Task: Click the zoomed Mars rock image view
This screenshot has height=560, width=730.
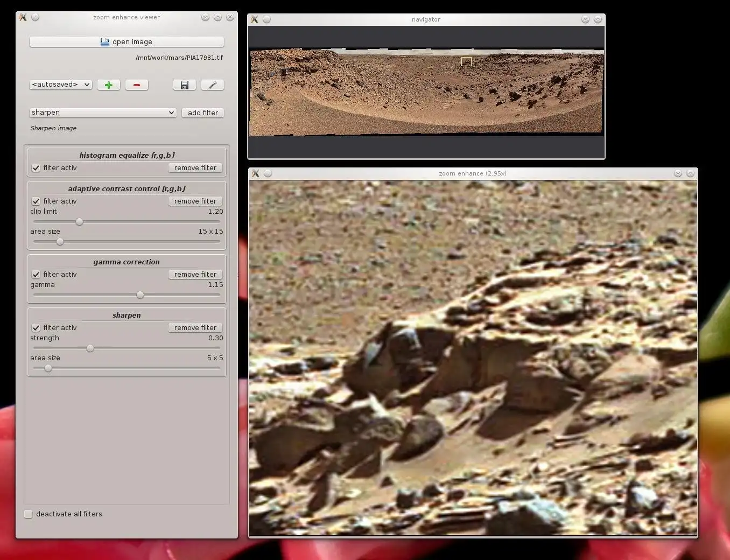Action: coord(473,358)
